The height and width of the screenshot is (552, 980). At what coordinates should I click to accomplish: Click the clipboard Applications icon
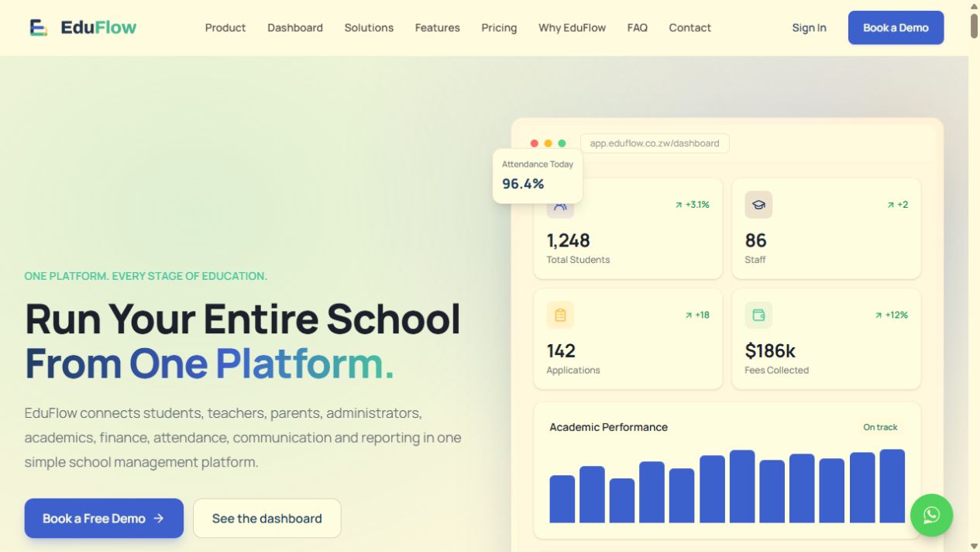(560, 315)
